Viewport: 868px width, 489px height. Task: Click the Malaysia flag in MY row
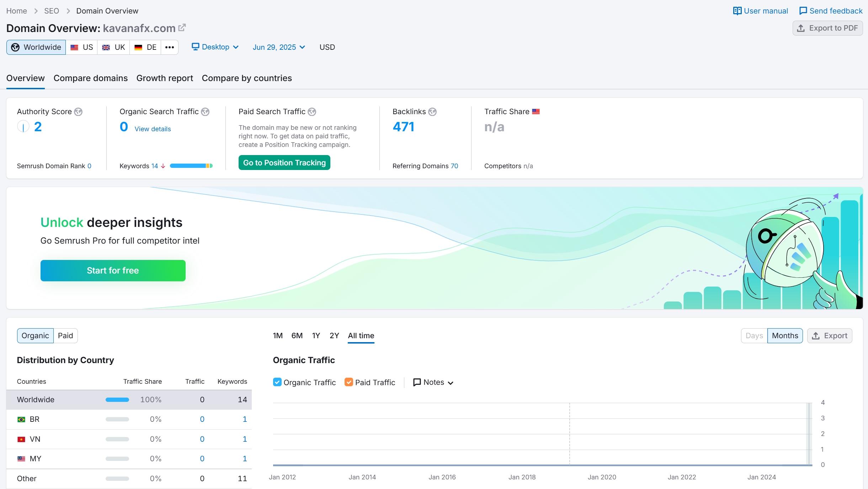tap(21, 459)
